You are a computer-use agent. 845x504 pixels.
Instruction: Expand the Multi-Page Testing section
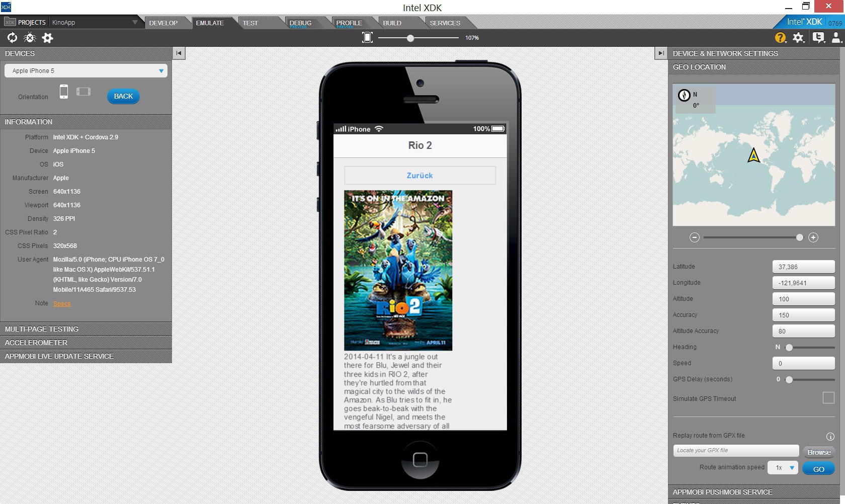pyautogui.click(x=86, y=329)
